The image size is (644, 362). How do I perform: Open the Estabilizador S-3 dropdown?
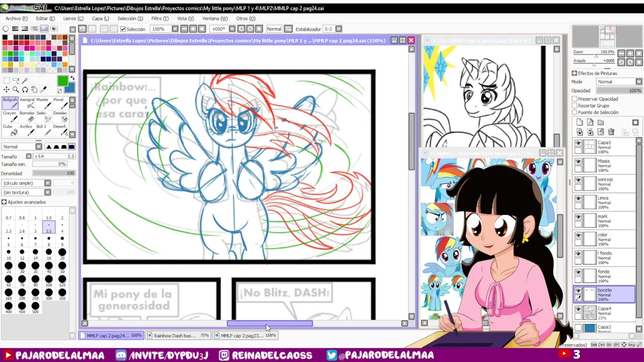[x=339, y=29]
